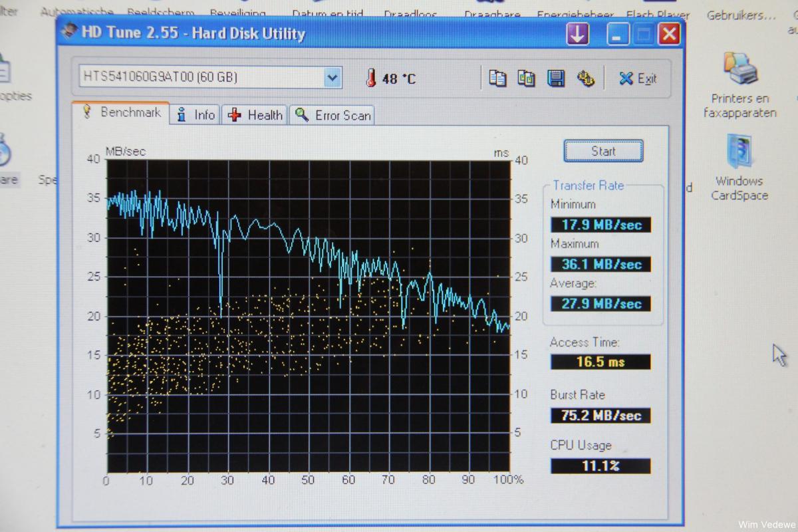Click the thermometer temperature icon
Screen dimensions: 798x532
371,78
